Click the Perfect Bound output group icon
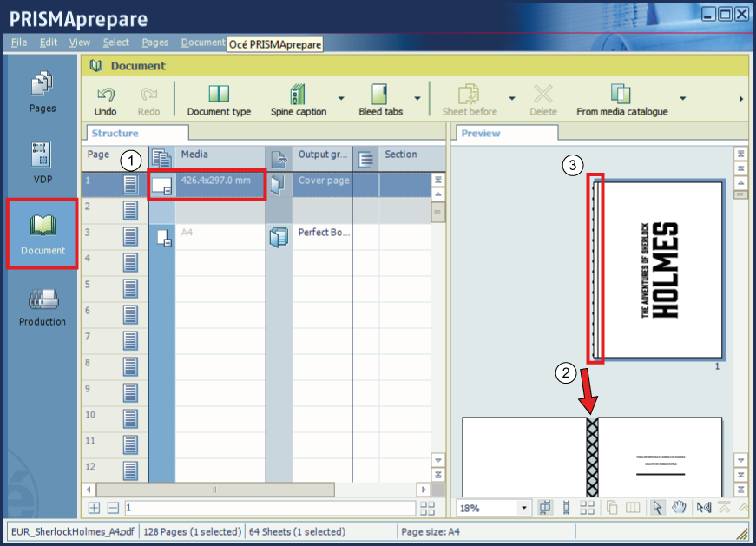Viewport: 756px width, 546px height. (279, 236)
